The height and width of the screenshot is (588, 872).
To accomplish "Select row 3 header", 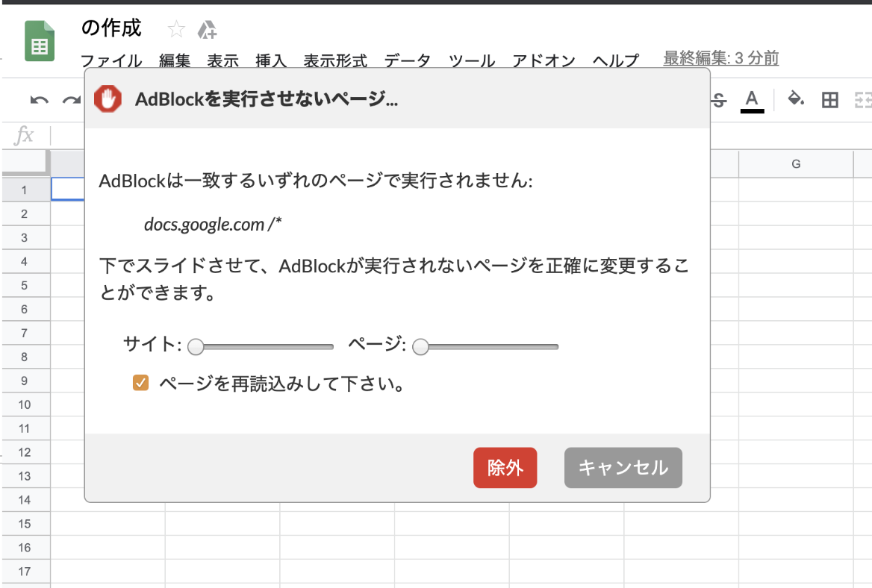I will pyautogui.click(x=25, y=238).
